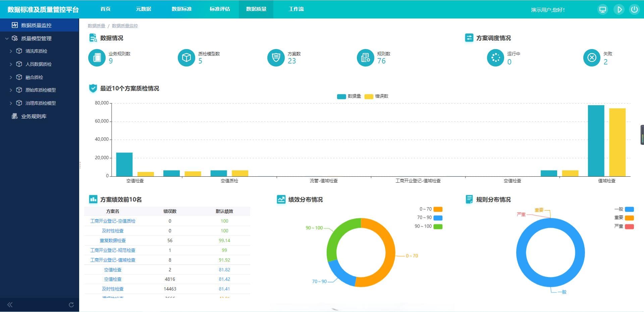Open the 首页 top menu
Screen dimensions: 644x312
pos(105,9)
